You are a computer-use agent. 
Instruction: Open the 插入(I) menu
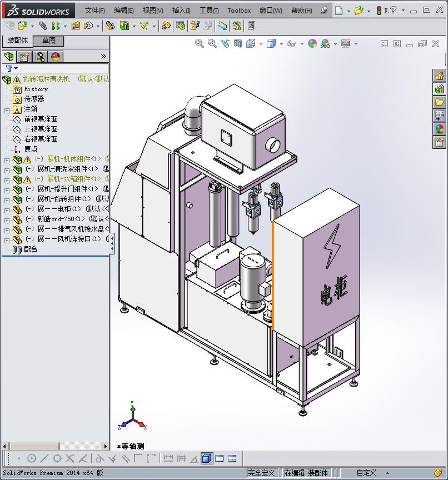click(181, 11)
